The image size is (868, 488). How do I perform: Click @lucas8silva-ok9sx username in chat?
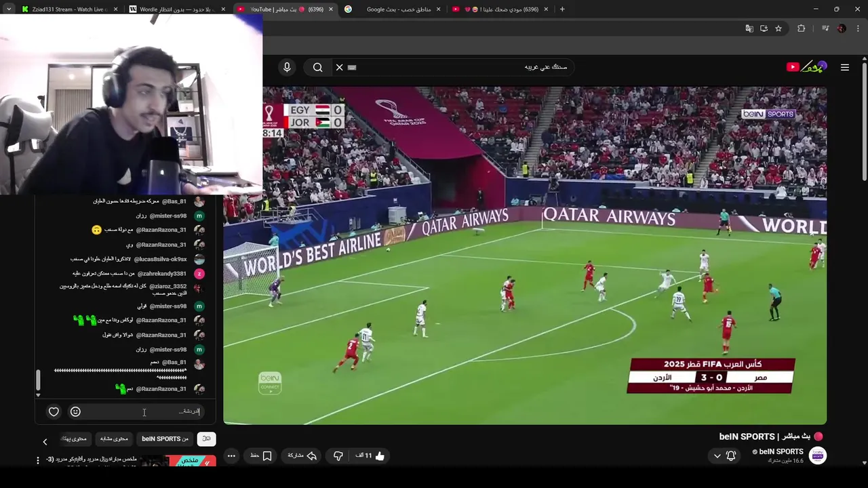(160, 259)
